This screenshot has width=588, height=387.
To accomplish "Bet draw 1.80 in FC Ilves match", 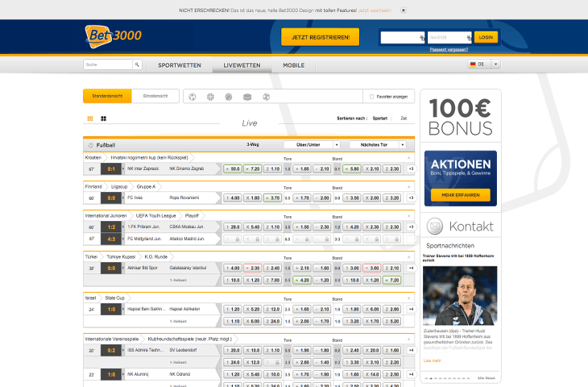I will [x=252, y=198].
